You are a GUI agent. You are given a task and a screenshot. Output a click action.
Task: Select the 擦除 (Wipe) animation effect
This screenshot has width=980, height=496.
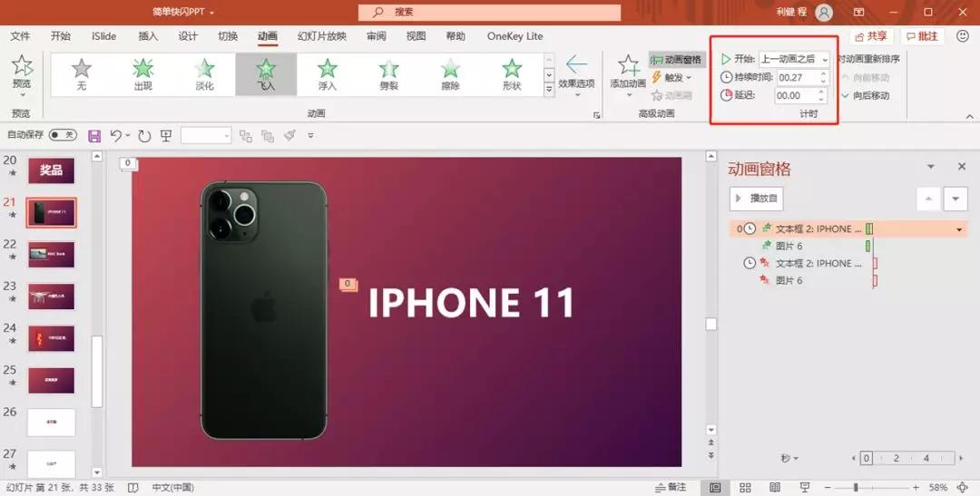450,74
